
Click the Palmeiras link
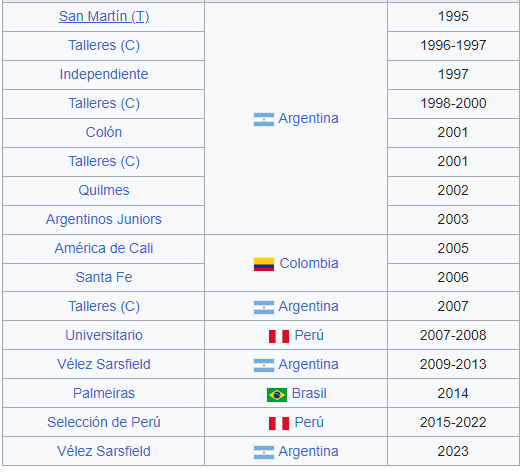(x=104, y=393)
